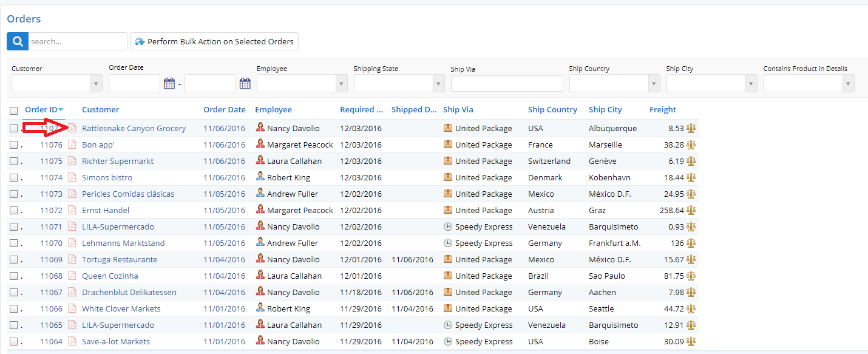Open PDF icon for order 11067
Image resolution: width=868 pixels, height=354 pixels.
(x=72, y=292)
